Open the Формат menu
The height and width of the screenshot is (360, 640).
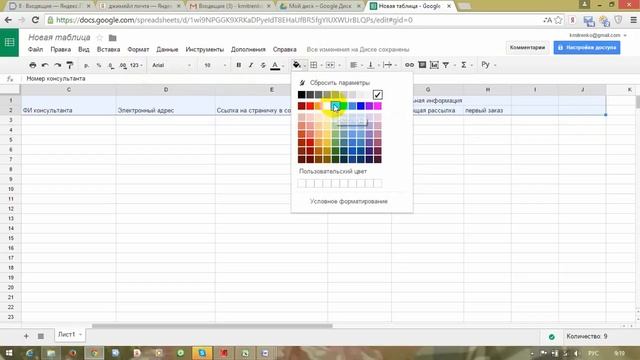(x=138, y=49)
